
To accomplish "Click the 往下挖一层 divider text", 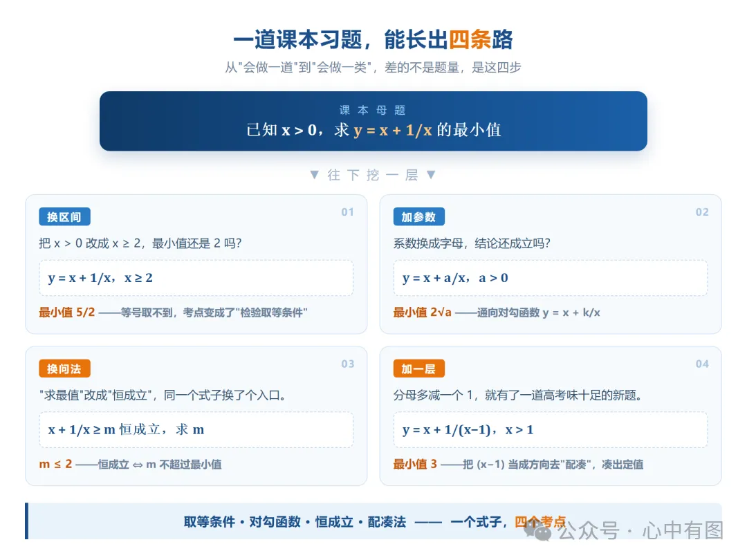I will click(x=373, y=175).
